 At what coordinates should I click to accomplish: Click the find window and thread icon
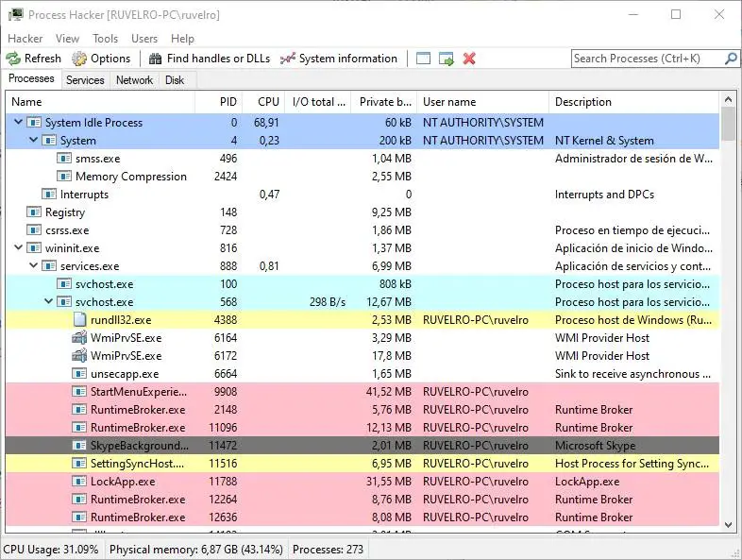point(447,59)
